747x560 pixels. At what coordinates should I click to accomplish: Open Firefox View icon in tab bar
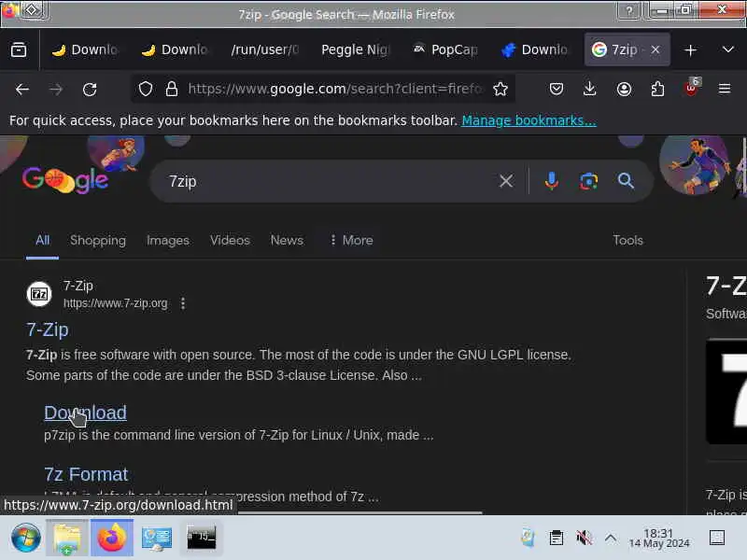[19, 49]
